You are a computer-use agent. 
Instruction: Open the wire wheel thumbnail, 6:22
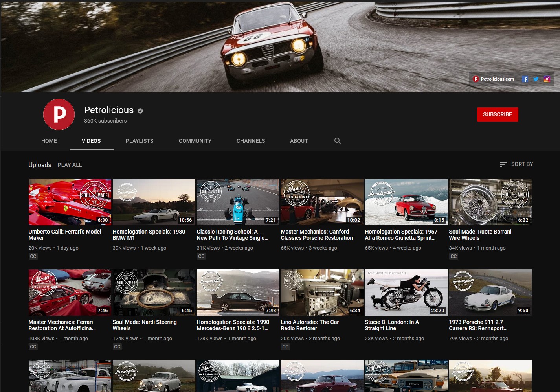click(490, 202)
